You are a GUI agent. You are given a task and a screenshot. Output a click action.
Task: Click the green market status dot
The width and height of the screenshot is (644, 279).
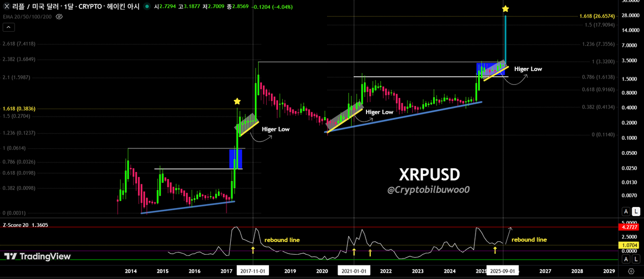pos(147,6)
